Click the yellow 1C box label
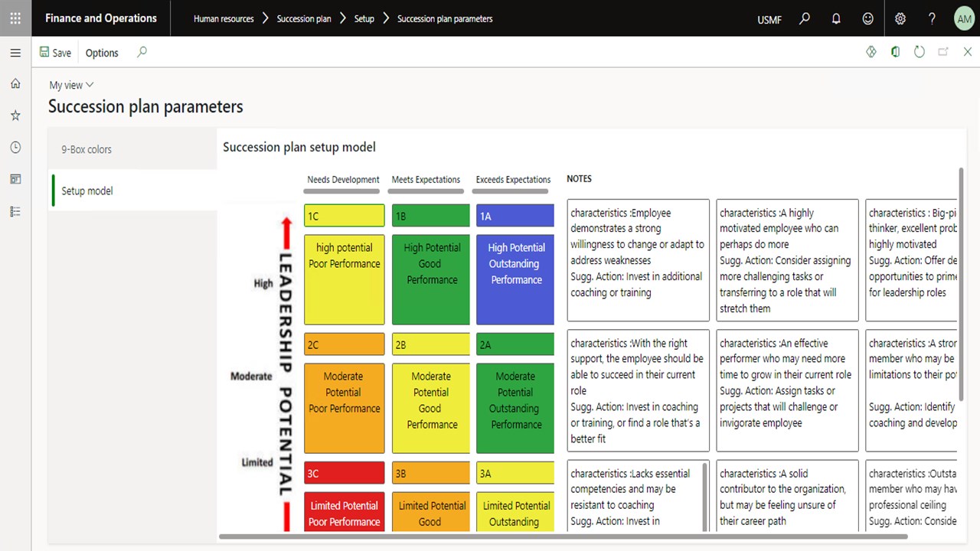The width and height of the screenshot is (980, 551). click(345, 216)
